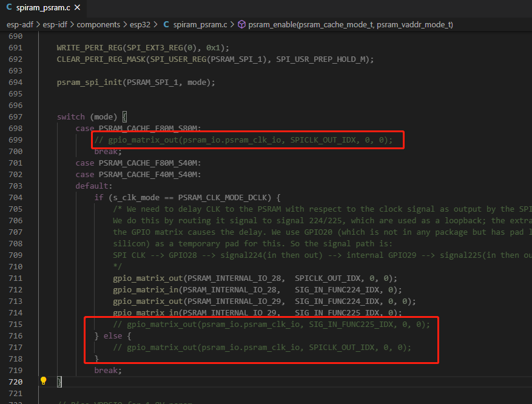Expand breadcrumb chevron after esp-idf
532x404 pixels.
[72, 25]
